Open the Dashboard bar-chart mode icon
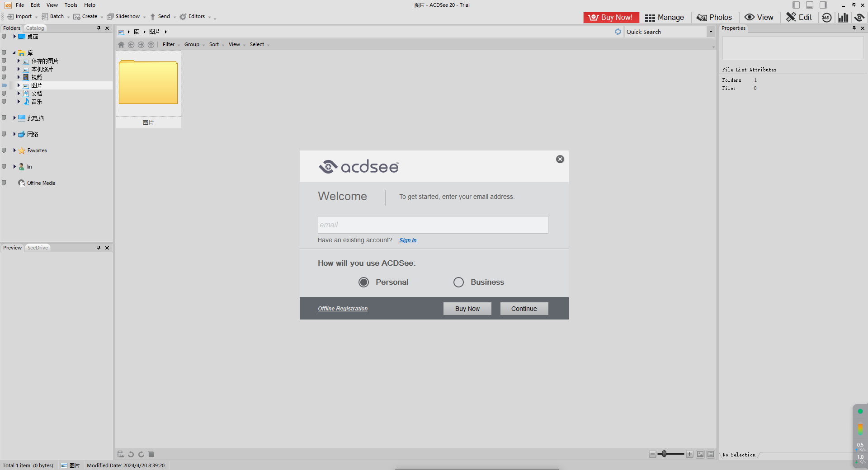 click(843, 18)
